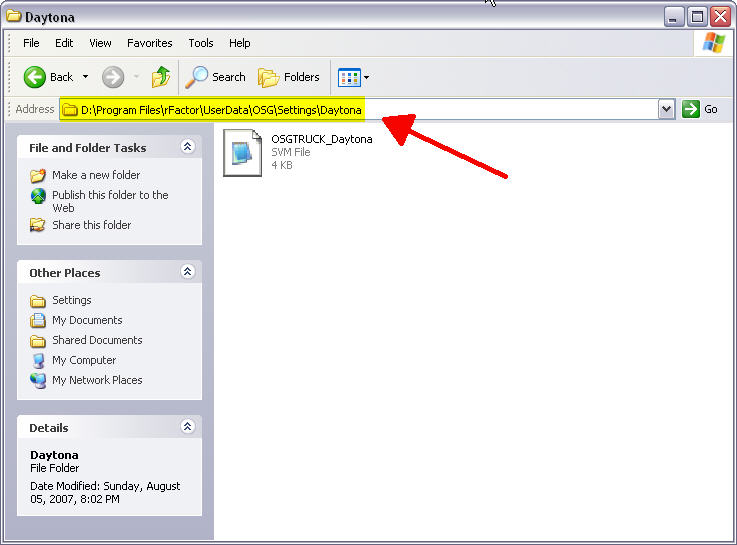Screen dimensions: 737x545
Task: Click the Back button label
Action: tap(62, 77)
